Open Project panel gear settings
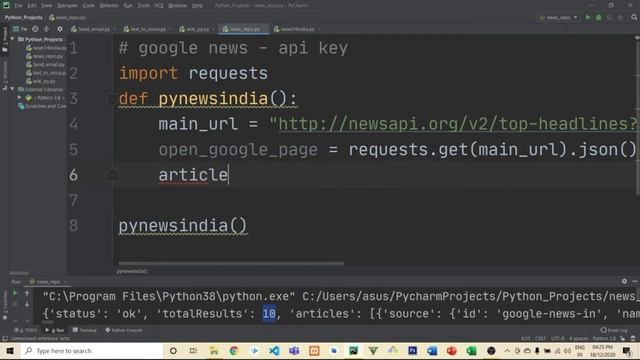640x360 pixels. 60,29
